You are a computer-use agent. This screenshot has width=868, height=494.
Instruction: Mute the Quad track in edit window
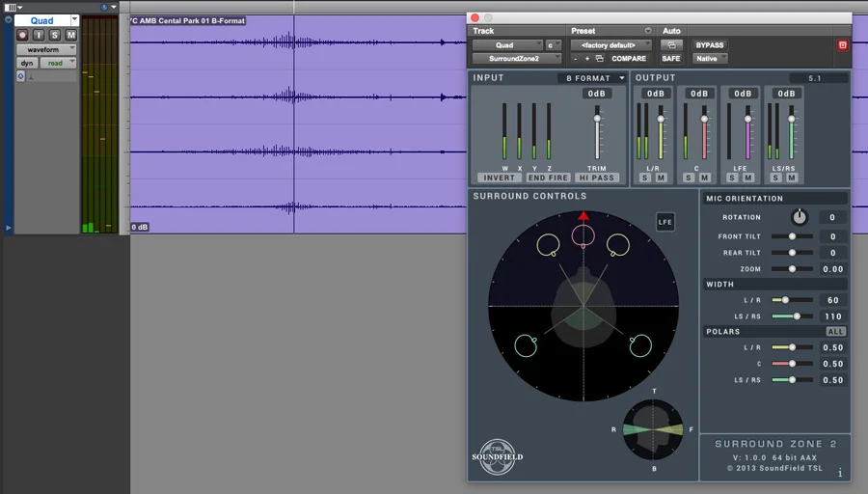click(x=70, y=35)
